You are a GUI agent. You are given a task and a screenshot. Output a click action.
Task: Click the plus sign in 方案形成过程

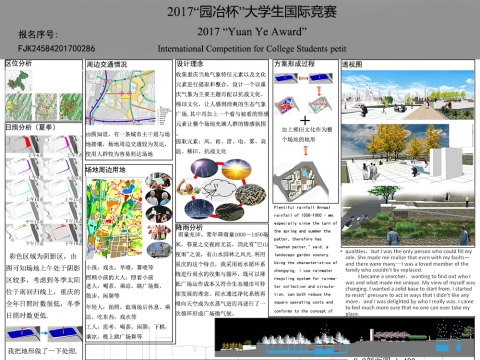pyautogui.click(x=305, y=120)
